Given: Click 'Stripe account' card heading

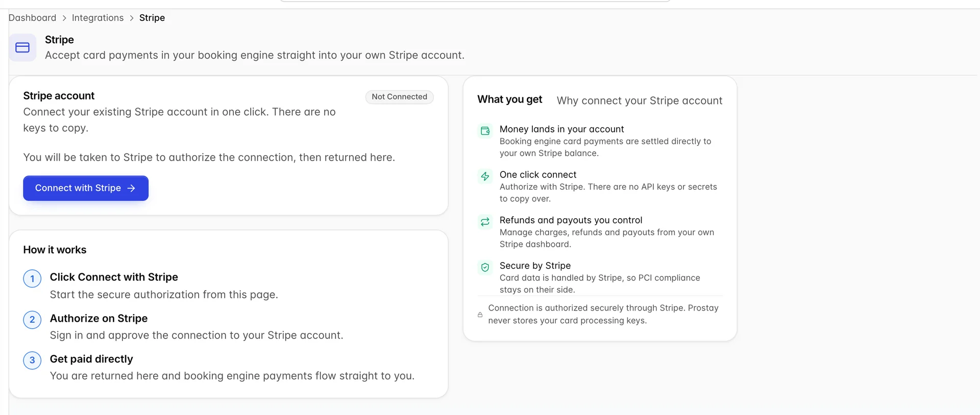Looking at the screenshot, I should [x=59, y=96].
